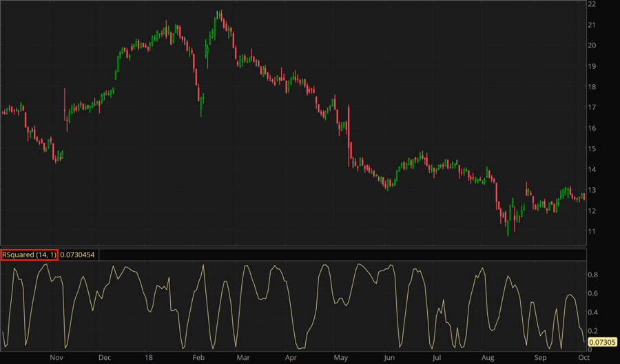
Task: Click the Aug label on time axis
Action: pos(488,358)
